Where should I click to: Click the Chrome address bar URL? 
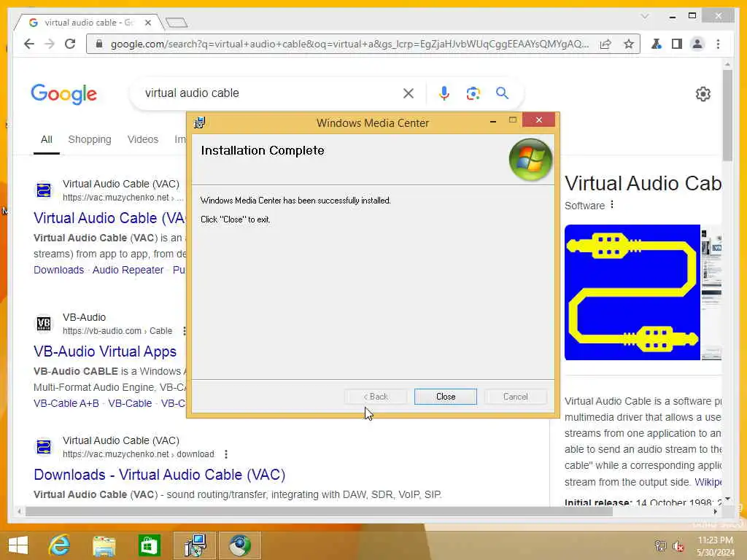click(x=349, y=44)
